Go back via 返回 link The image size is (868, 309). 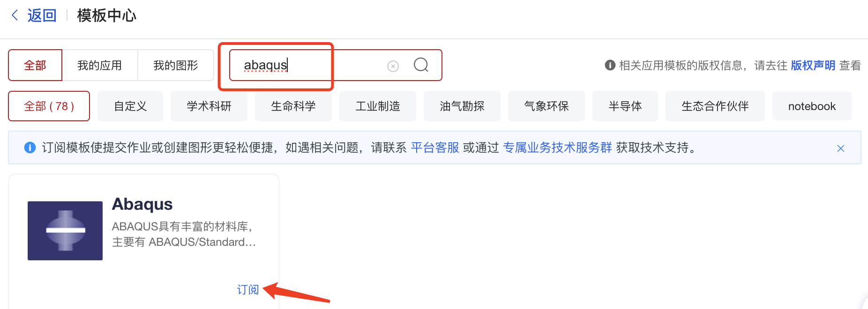pyautogui.click(x=42, y=15)
